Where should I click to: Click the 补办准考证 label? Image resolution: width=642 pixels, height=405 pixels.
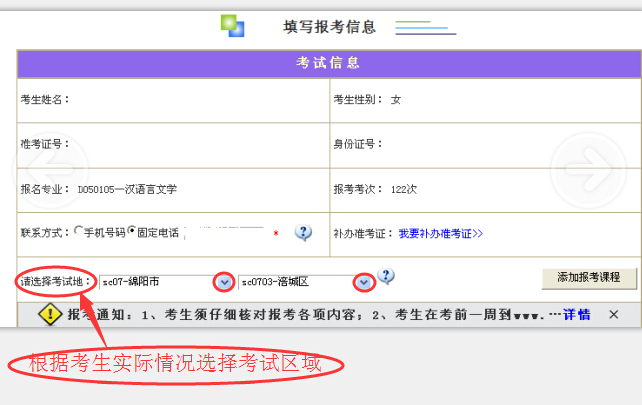coord(363,233)
